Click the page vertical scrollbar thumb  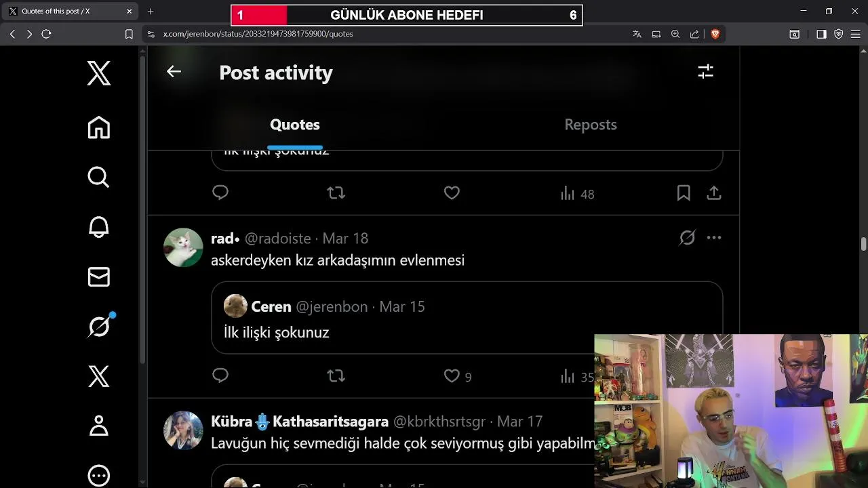863,244
